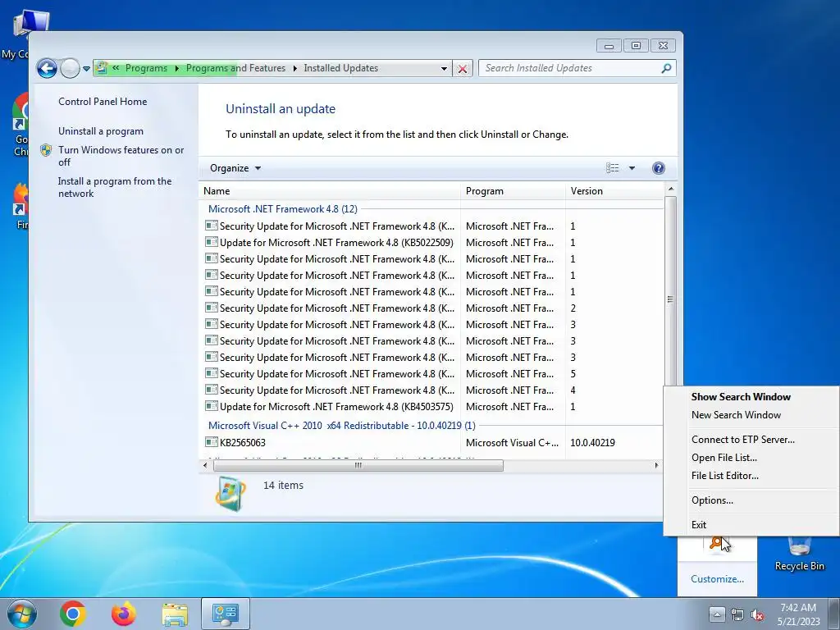Collapse the Microsoft .NET Framework 4.8 group
840x630 pixels.
pos(283,209)
